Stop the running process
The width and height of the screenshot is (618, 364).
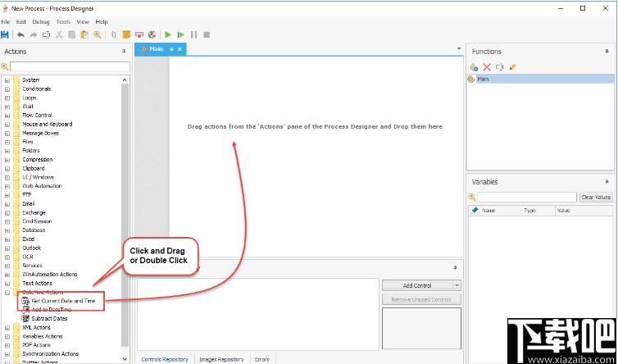[x=207, y=34]
